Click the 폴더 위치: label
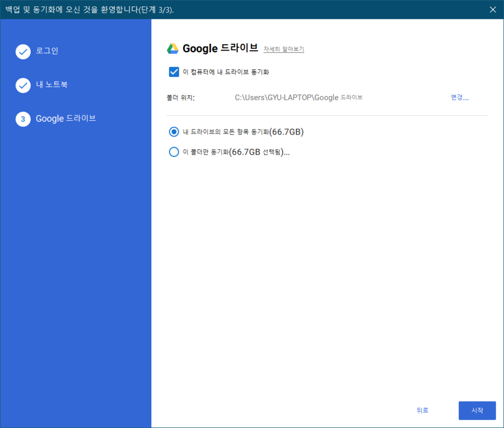 coord(181,98)
